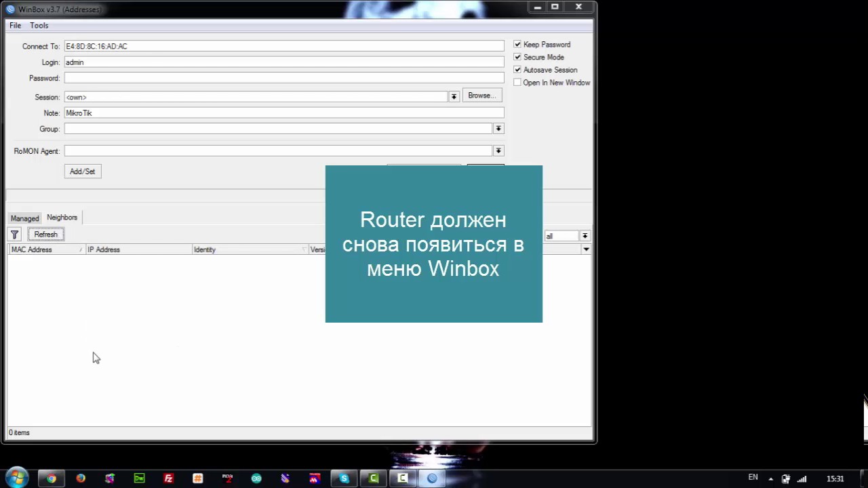Open Dreamweaver taskbar icon

[139, 478]
